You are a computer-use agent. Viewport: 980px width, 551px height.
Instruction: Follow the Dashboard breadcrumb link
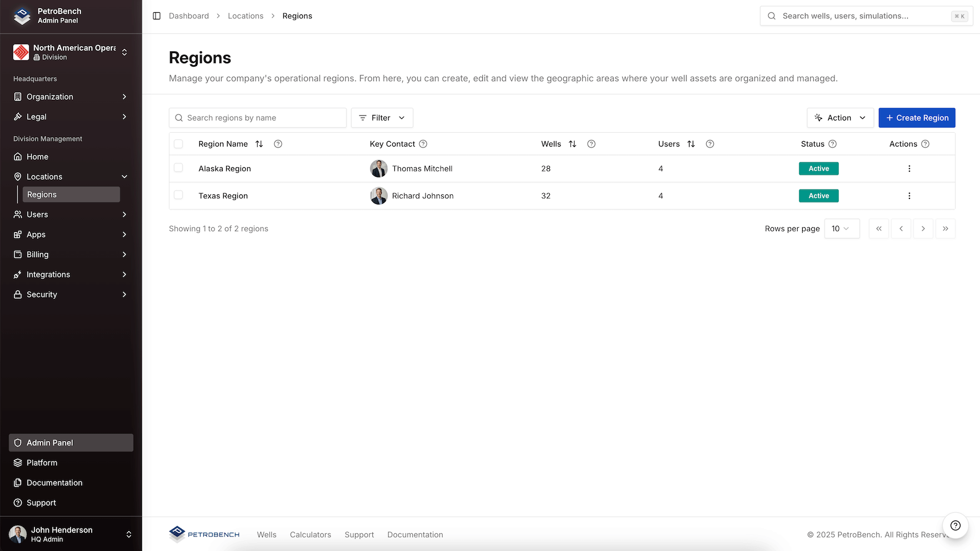click(x=188, y=16)
